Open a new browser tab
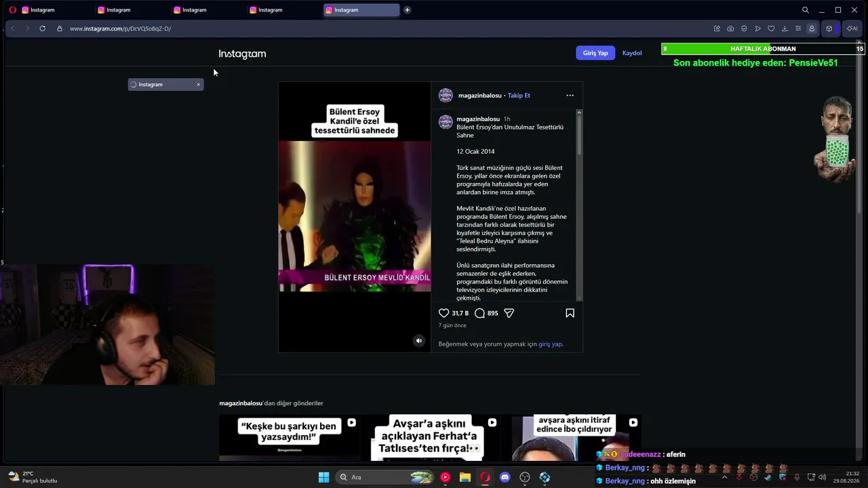868x488 pixels. click(407, 10)
